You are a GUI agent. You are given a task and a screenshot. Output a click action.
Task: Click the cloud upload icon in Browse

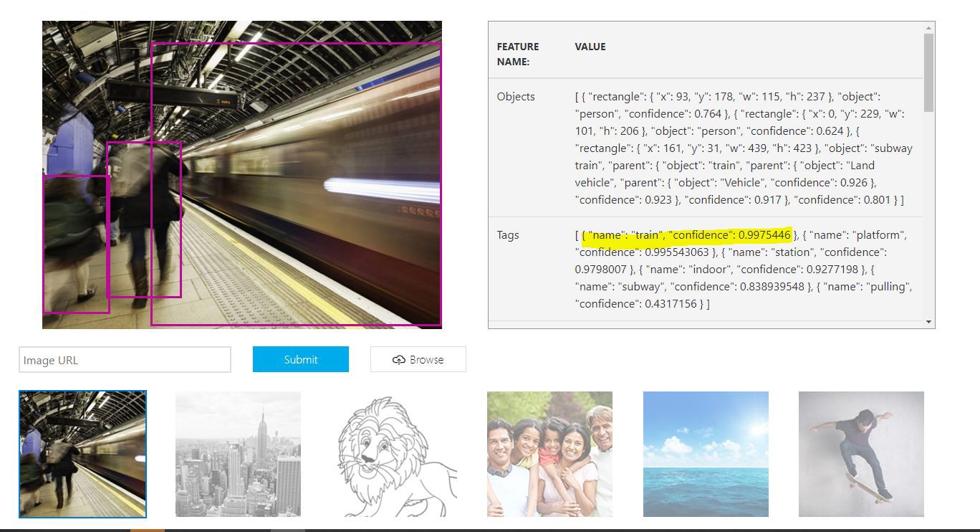click(x=399, y=360)
